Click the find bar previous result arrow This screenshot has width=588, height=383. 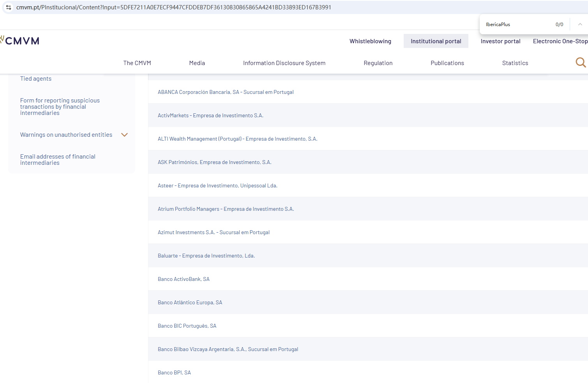580,24
